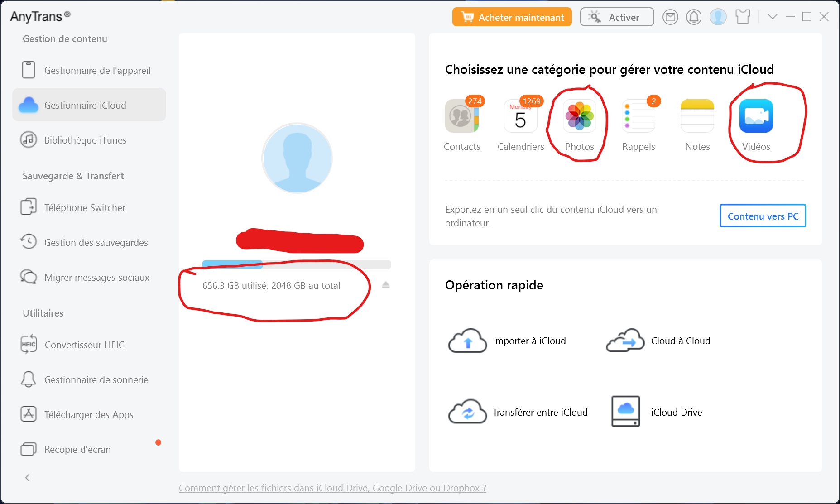This screenshot has width=840, height=504.
Task: Open the Photos category icon
Action: pos(580,116)
